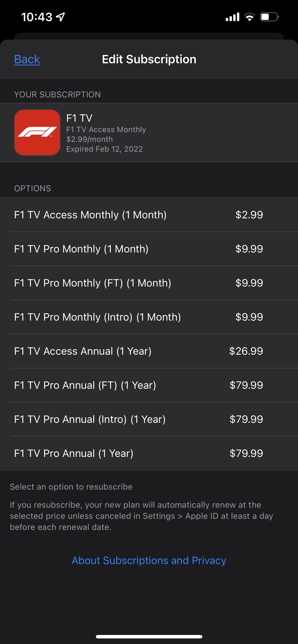Image resolution: width=298 pixels, height=644 pixels.
Task: Tap the F1 TV app icon
Action: pos(37,133)
